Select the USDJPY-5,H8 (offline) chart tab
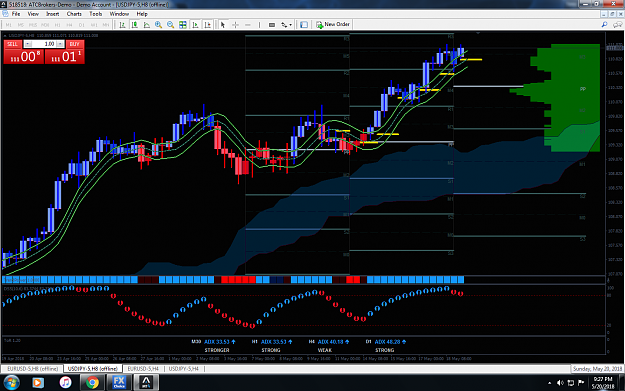 [x=93, y=369]
